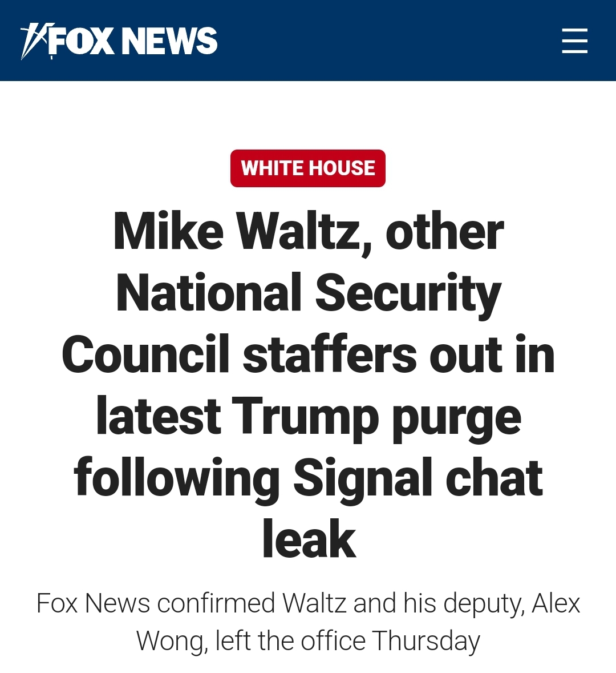This screenshot has height=673, width=616.
Task: Click the FOX NEWS wordmark
Action: (x=133, y=41)
